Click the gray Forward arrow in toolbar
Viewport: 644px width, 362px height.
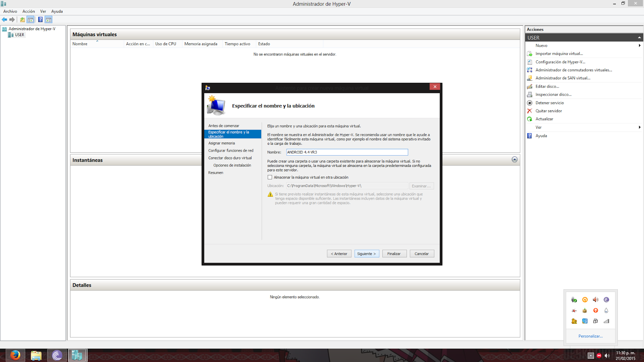click(12, 20)
